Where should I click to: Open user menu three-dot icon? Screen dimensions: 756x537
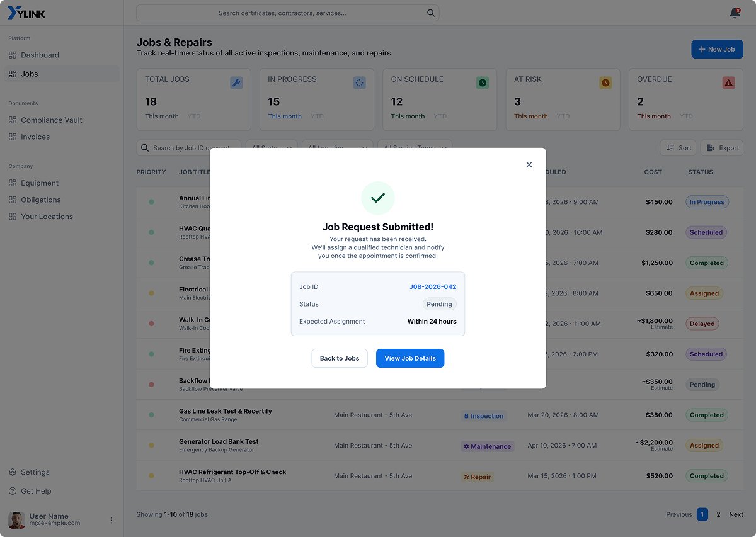pos(112,520)
